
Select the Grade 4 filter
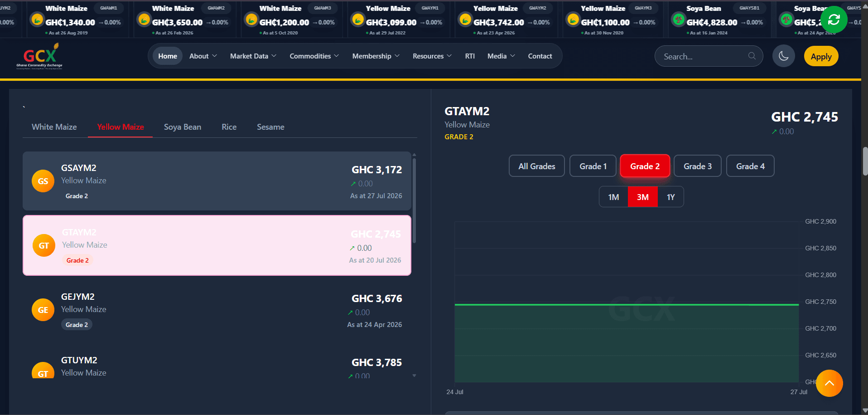point(750,166)
